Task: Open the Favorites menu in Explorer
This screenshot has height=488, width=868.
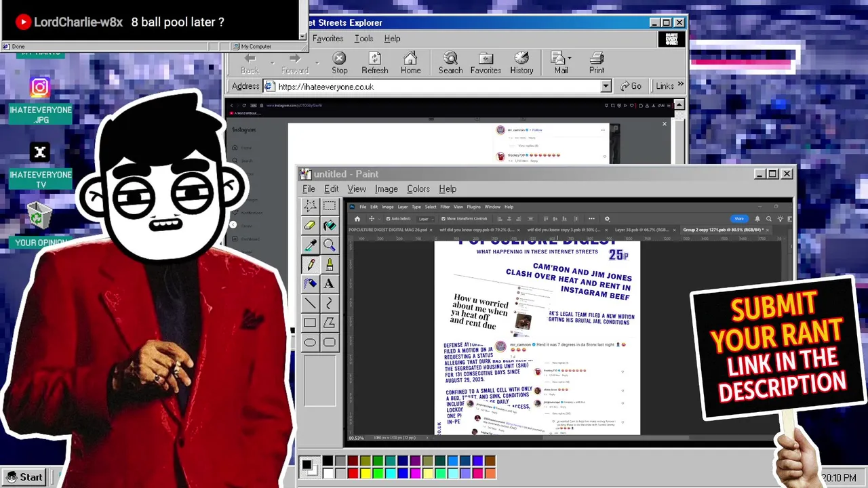Action: [x=328, y=39]
